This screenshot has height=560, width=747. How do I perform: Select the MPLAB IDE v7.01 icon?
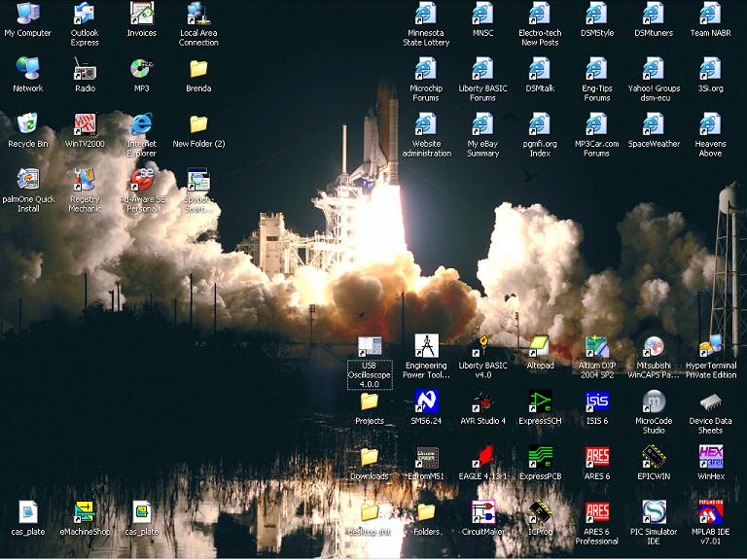point(711,512)
